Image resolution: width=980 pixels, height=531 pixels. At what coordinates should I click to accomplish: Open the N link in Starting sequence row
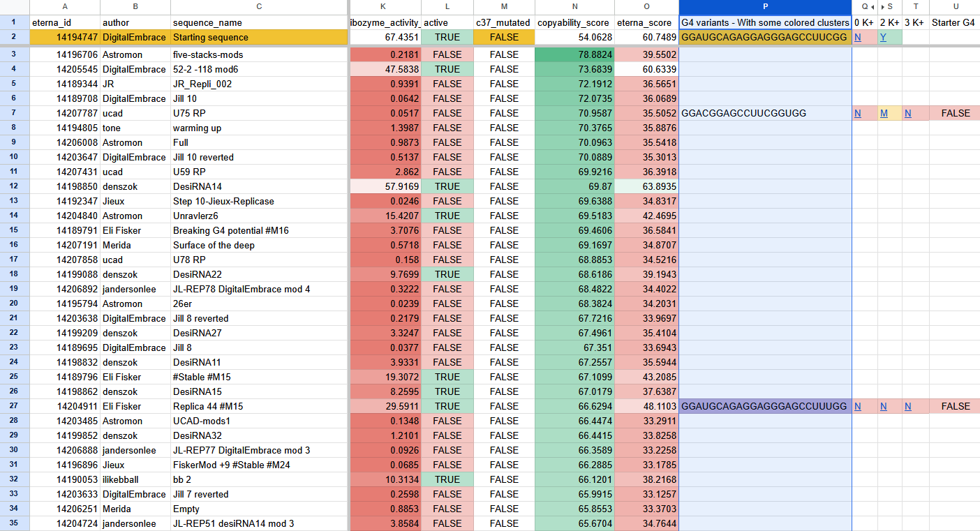point(857,37)
